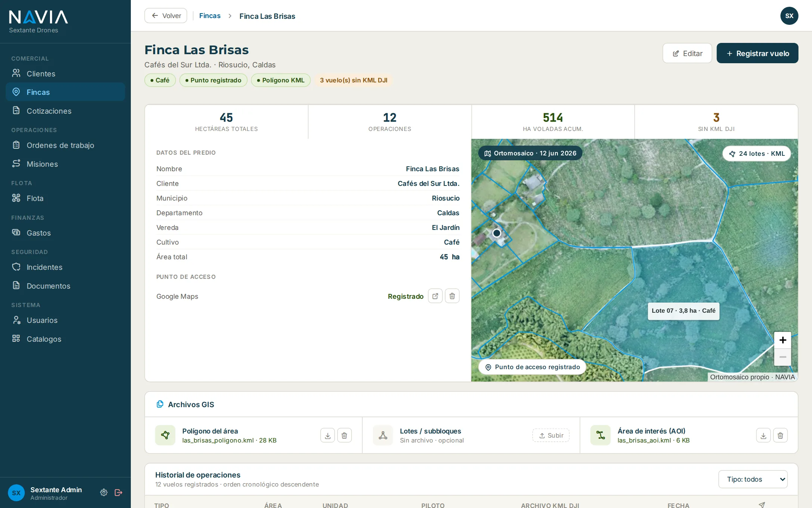812x508 pixels.
Task: Open Ordenes de trabajo section
Action: coord(65,145)
